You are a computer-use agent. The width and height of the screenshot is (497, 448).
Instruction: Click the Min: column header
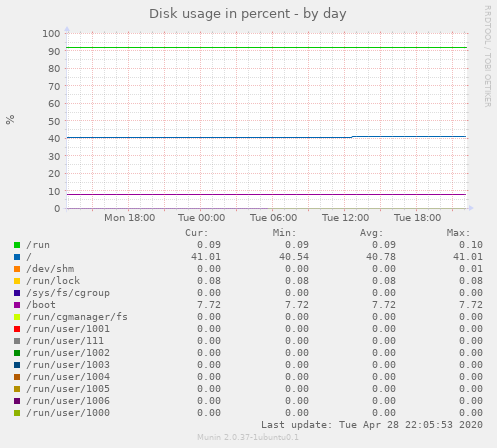pos(284,233)
